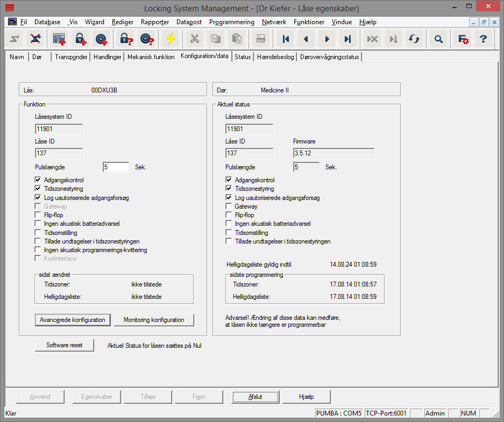Click the search magnifier icon
504x422 pixels.
437,39
